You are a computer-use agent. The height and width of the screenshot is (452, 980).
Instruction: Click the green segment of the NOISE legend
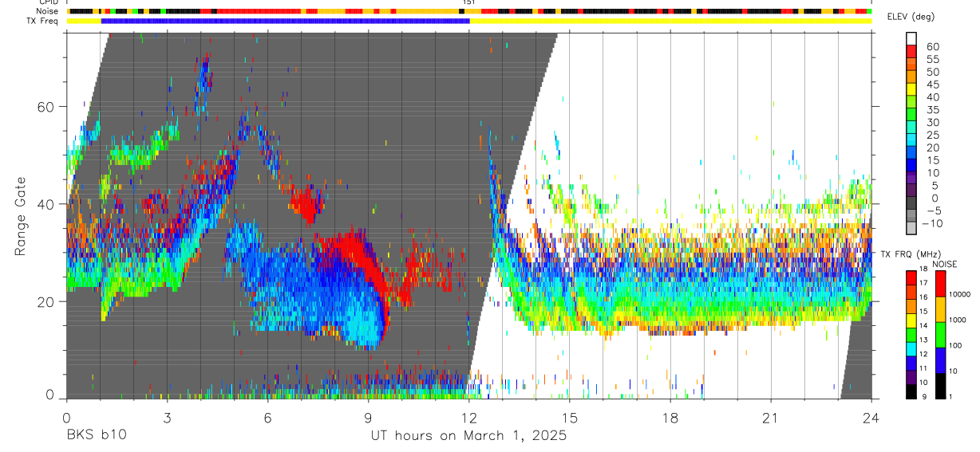940,335
